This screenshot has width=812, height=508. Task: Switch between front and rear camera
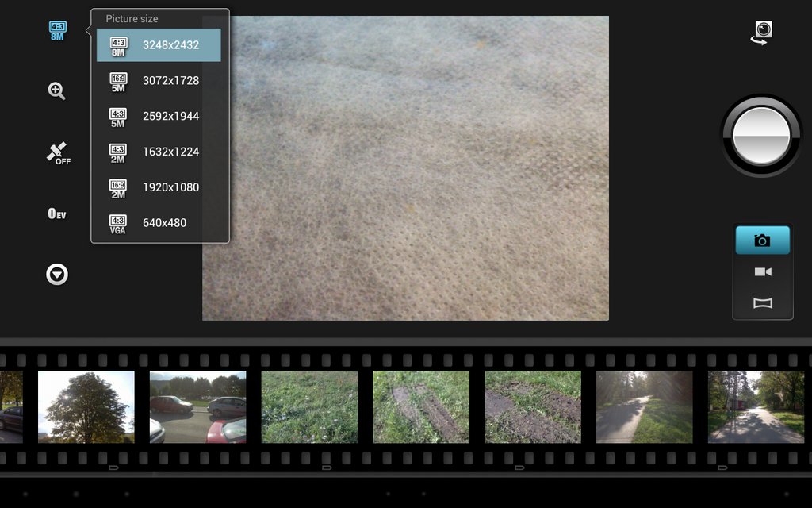762,33
